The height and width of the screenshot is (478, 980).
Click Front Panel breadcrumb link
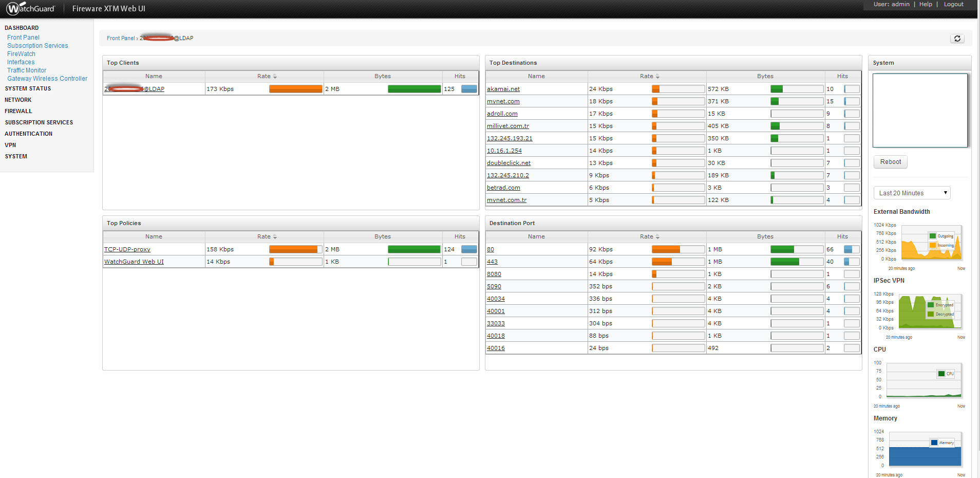tap(121, 38)
